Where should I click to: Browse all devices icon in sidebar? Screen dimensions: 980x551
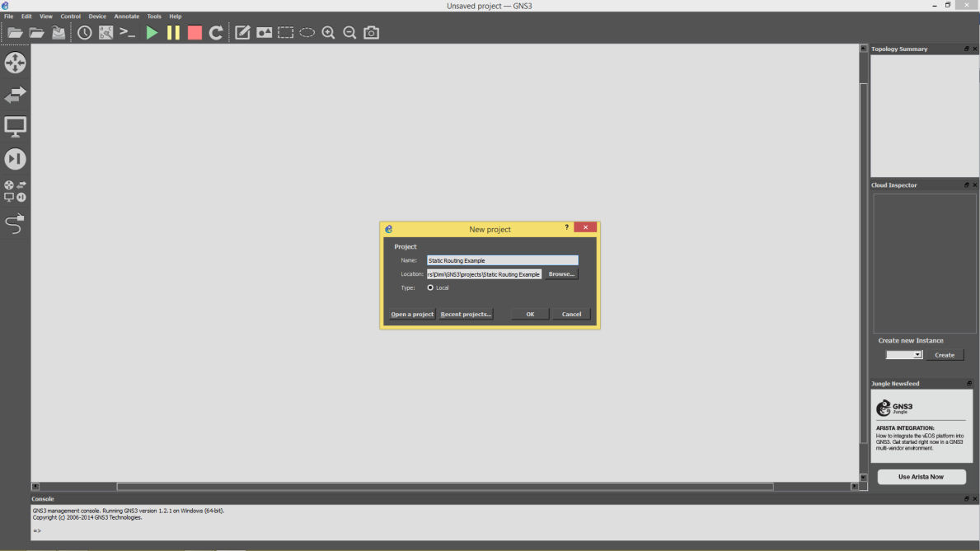(x=15, y=191)
